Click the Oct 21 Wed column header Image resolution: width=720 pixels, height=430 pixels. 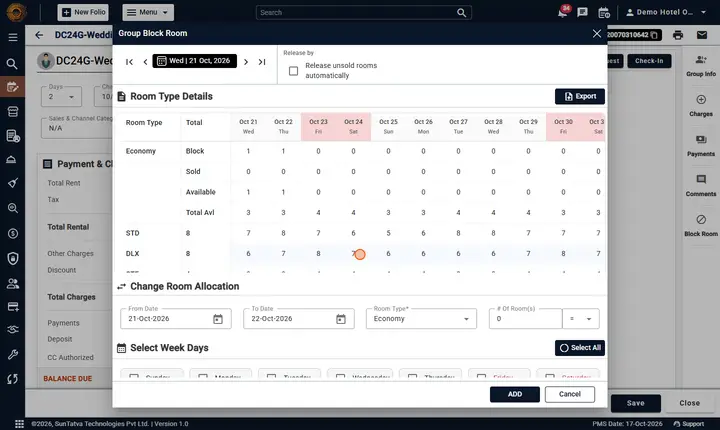pyautogui.click(x=248, y=126)
